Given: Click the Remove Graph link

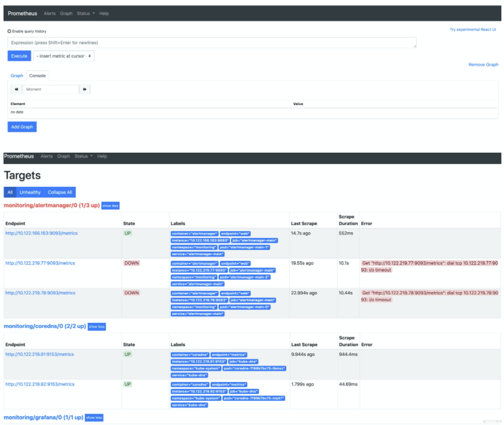Looking at the screenshot, I should [483, 64].
